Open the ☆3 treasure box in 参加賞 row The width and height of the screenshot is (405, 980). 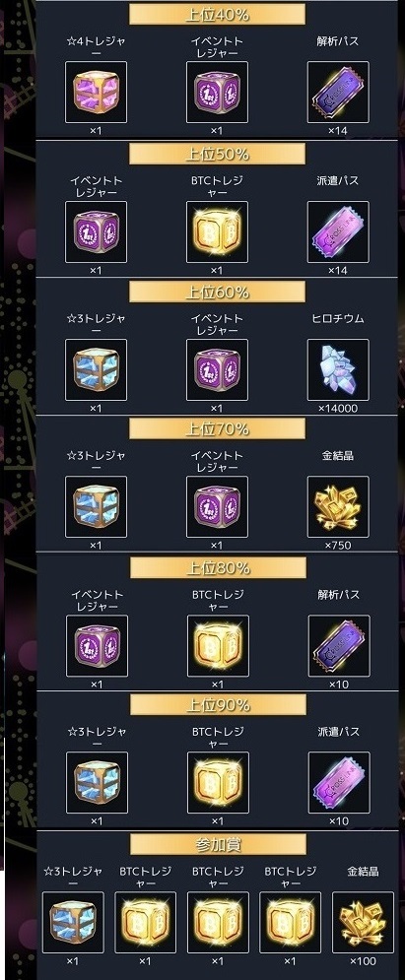pyautogui.click(x=73, y=923)
